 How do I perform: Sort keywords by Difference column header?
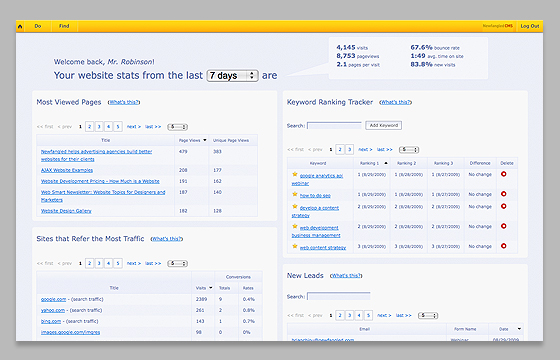tap(480, 163)
